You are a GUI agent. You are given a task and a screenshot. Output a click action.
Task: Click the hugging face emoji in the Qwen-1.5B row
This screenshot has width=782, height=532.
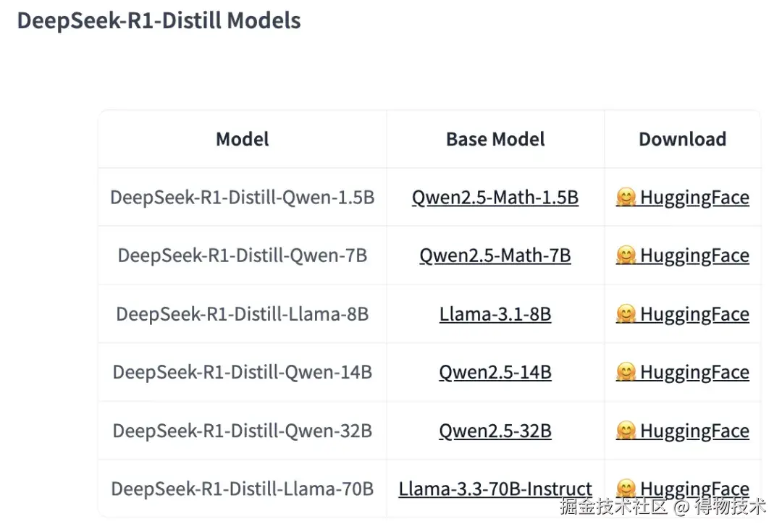tap(626, 198)
